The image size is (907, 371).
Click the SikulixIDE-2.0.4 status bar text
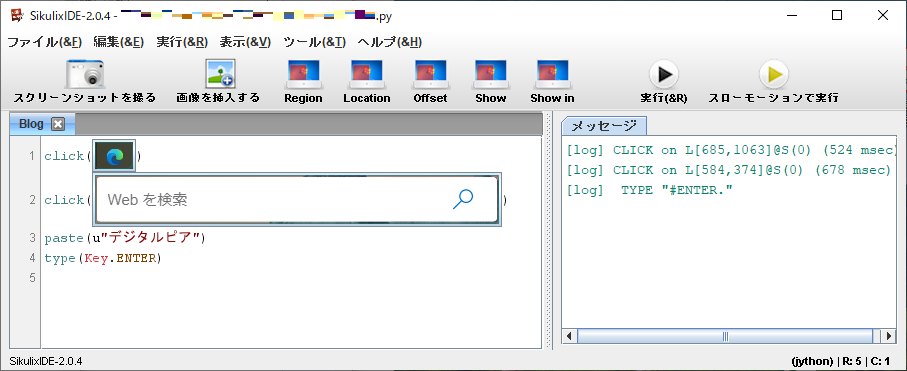point(46,361)
